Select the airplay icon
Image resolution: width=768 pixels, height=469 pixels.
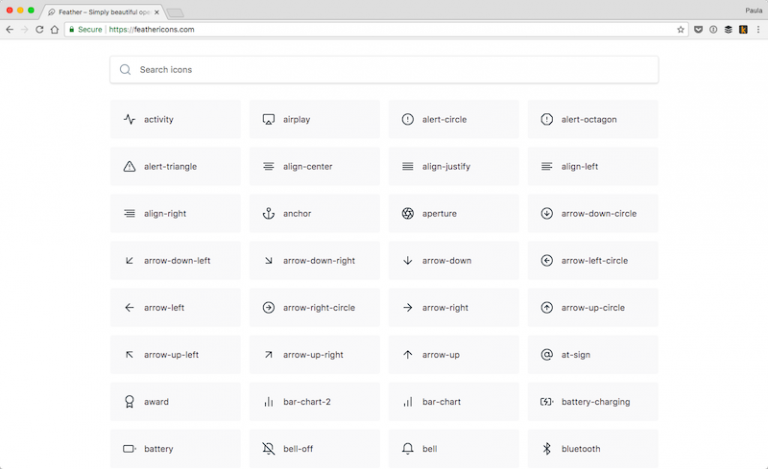tap(314, 119)
